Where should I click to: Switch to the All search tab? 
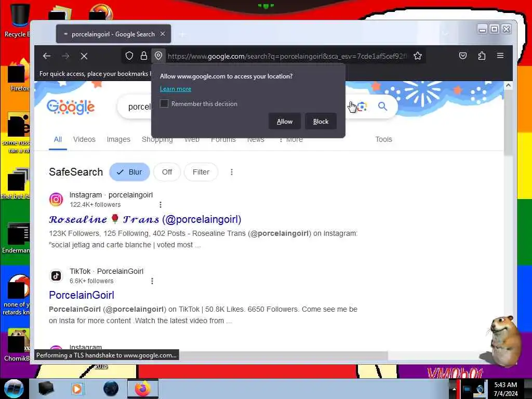tap(58, 139)
